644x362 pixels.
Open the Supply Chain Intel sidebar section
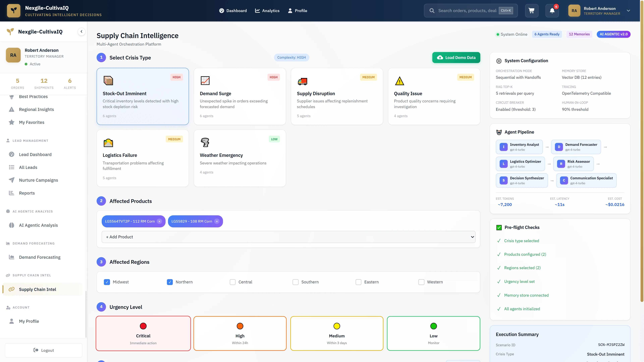pyautogui.click(x=38, y=289)
